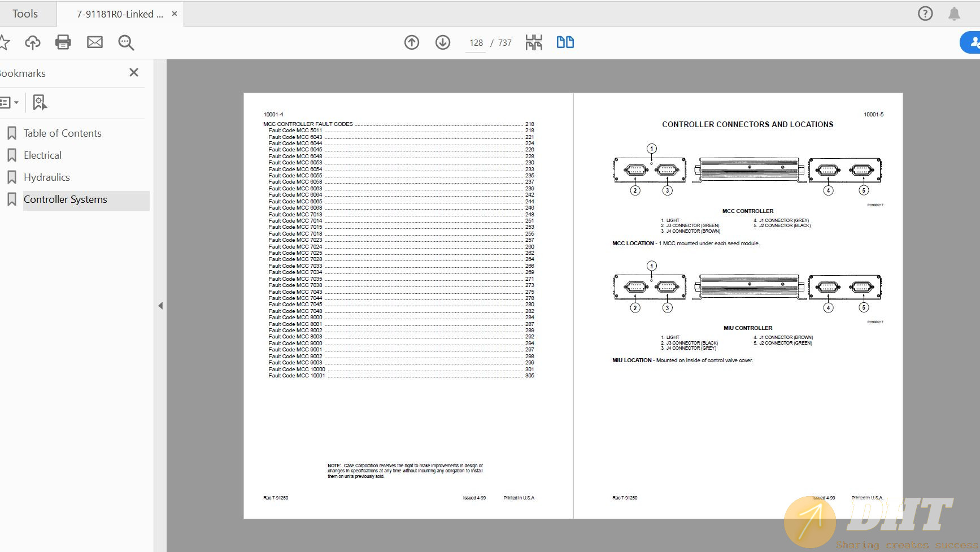The height and width of the screenshot is (552, 980).
Task: Collapse the left navigation pane arrow
Action: pyautogui.click(x=160, y=306)
